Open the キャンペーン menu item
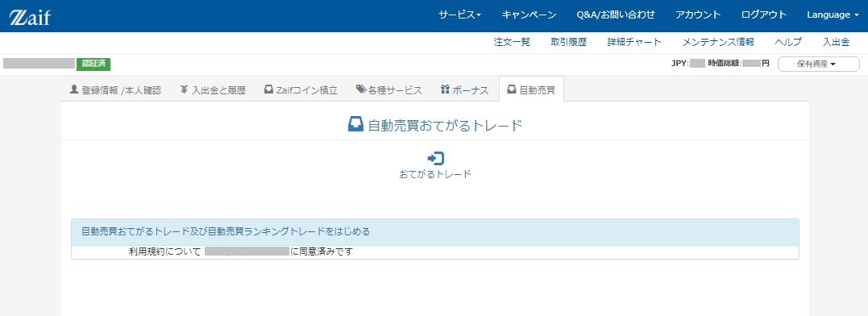 click(x=529, y=15)
